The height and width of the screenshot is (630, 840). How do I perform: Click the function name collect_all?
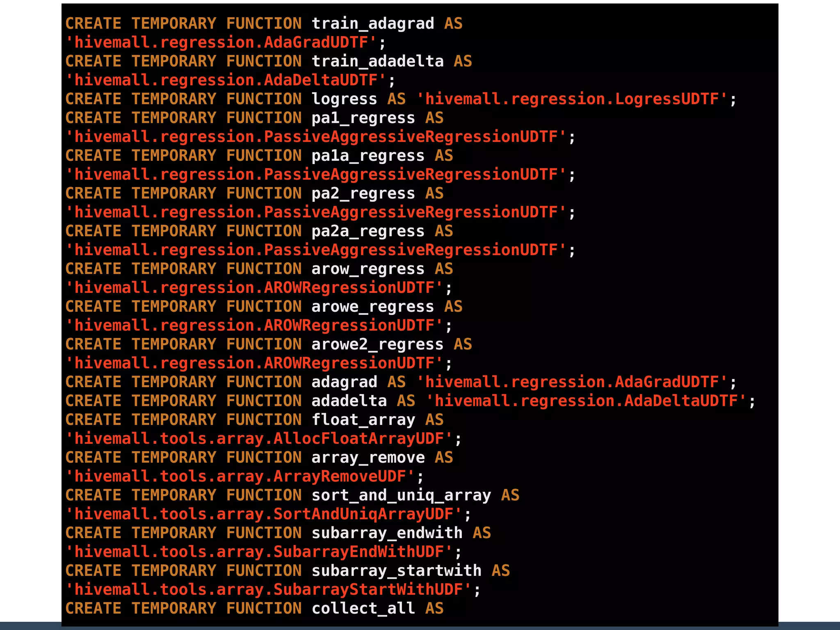363,609
